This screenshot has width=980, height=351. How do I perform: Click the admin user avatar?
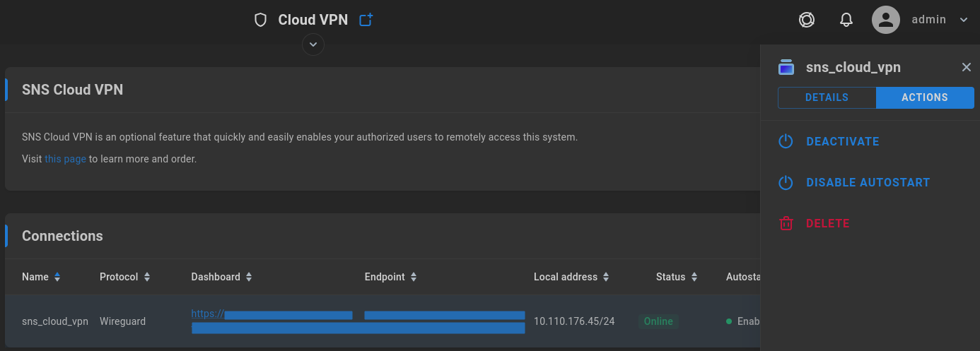886,20
